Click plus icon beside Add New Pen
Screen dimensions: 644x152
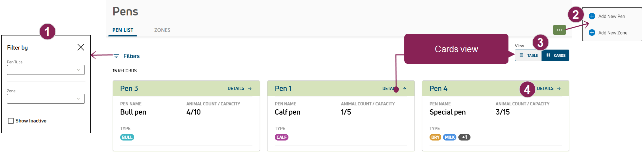pos(592,16)
